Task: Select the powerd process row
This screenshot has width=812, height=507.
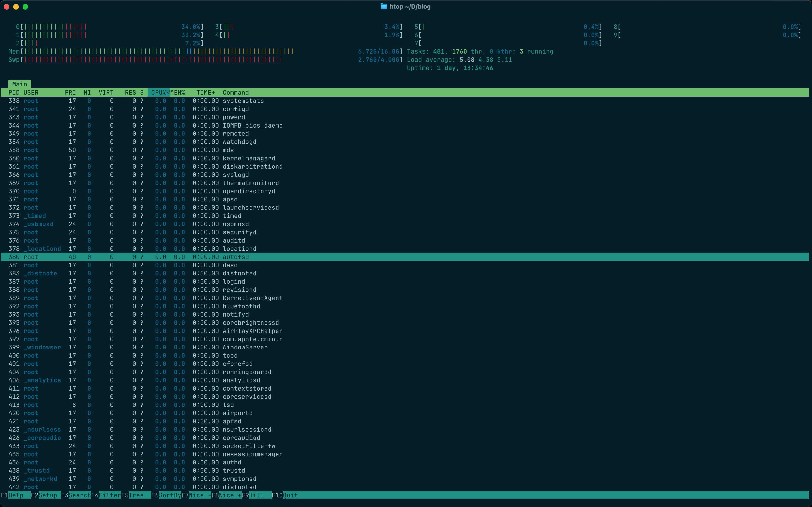Action: tap(405, 117)
